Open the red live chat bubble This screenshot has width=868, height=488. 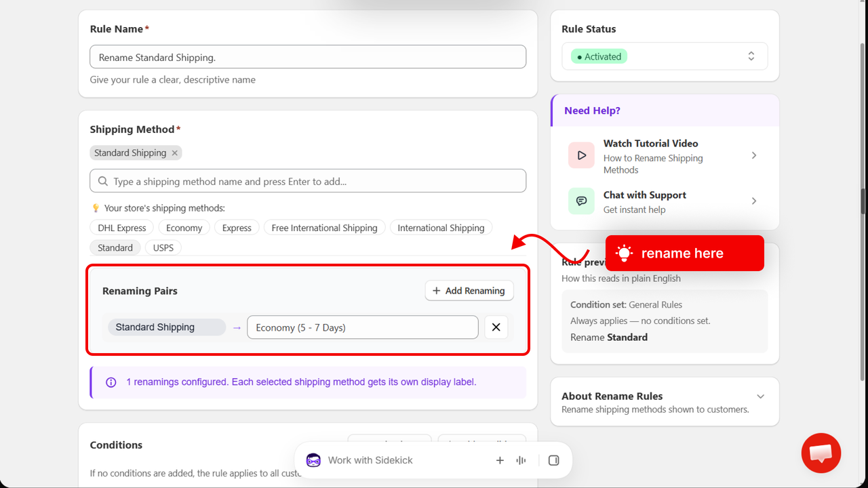pyautogui.click(x=821, y=453)
